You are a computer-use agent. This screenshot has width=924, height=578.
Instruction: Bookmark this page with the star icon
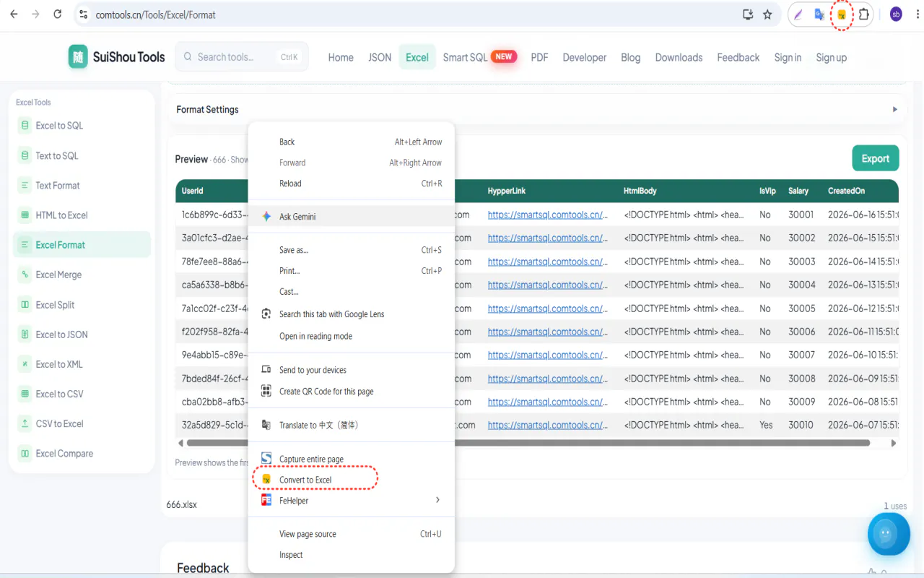tap(767, 14)
